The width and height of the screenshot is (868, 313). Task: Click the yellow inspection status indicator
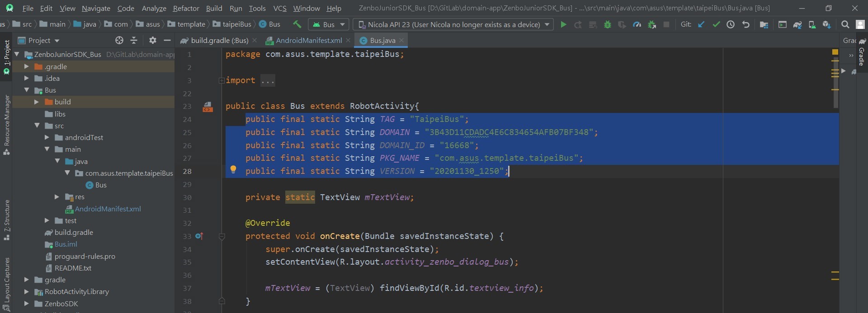(835, 52)
